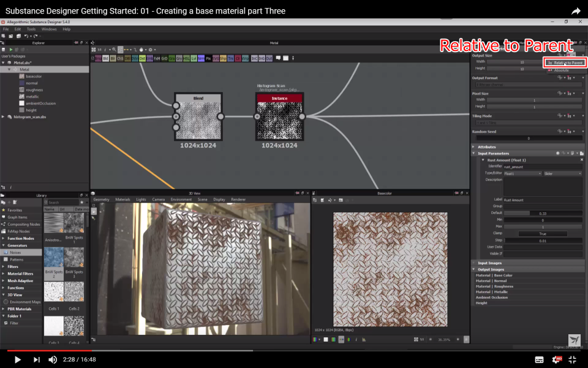Open the Materials menu in 3D View
Viewport: 588px width, 368px height.
pos(123,199)
